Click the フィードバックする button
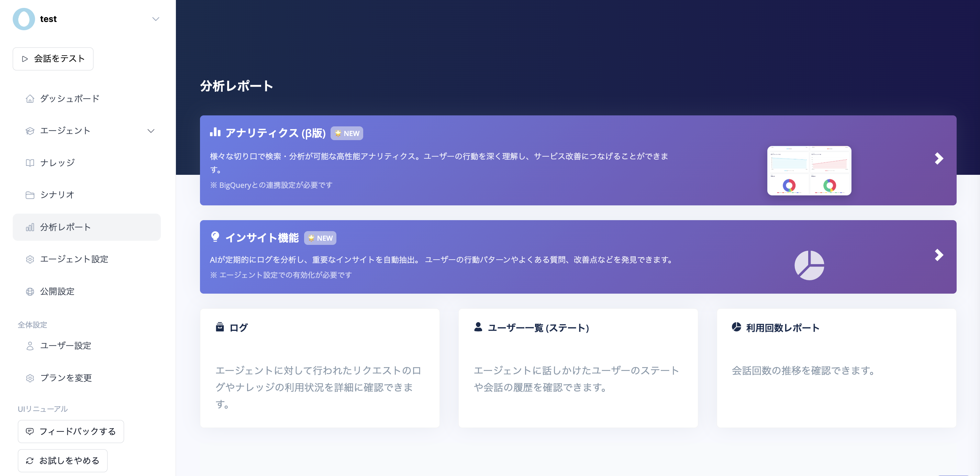 pos(71,431)
